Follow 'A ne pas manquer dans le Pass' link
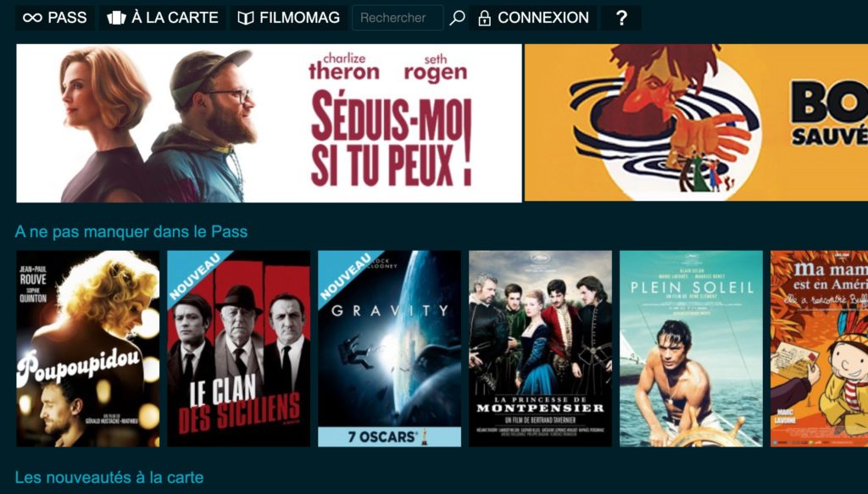This screenshot has height=494, width=868. pos(131,231)
